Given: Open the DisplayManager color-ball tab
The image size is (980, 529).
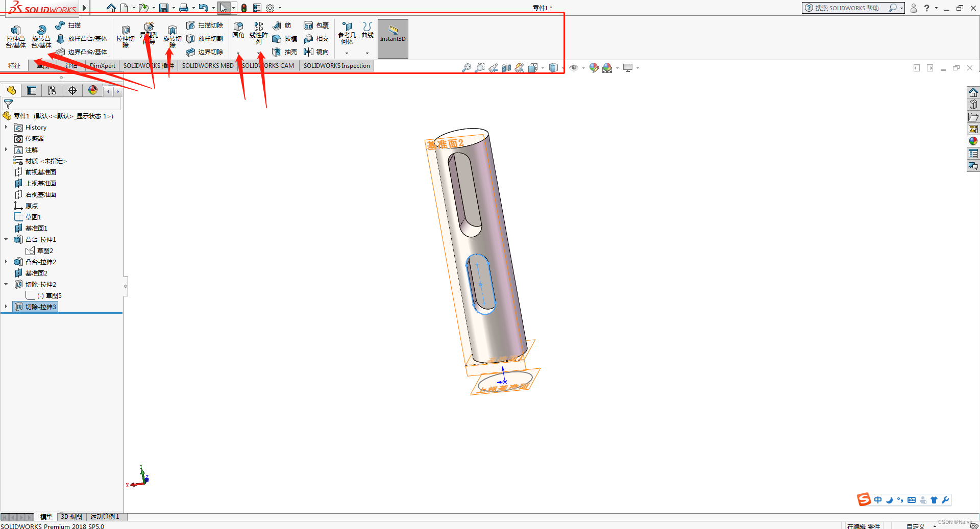Looking at the screenshot, I should tap(92, 90).
